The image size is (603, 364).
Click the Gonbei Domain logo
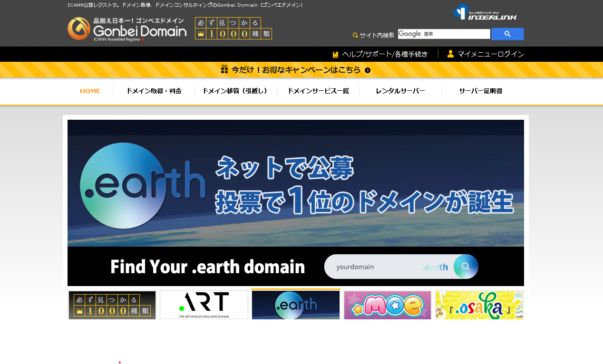click(x=127, y=29)
